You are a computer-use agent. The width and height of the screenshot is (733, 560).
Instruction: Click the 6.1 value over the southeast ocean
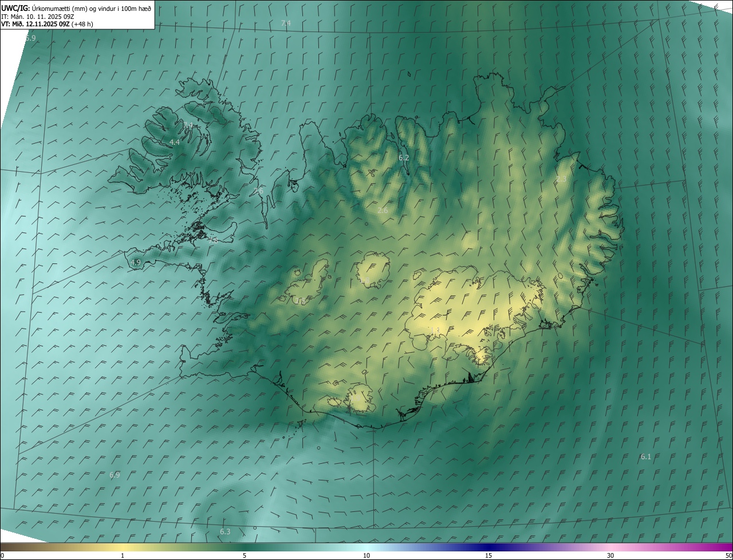(646, 457)
